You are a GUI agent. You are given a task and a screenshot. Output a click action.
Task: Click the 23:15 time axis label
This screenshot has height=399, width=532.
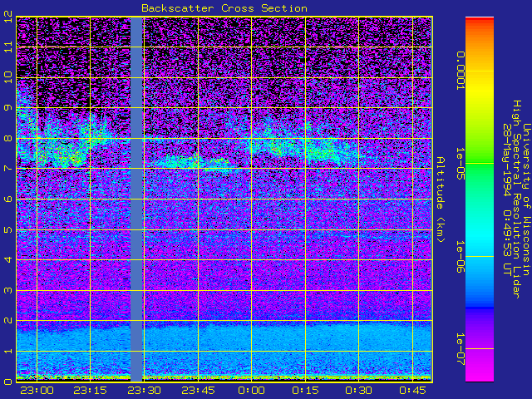[90, 391]
